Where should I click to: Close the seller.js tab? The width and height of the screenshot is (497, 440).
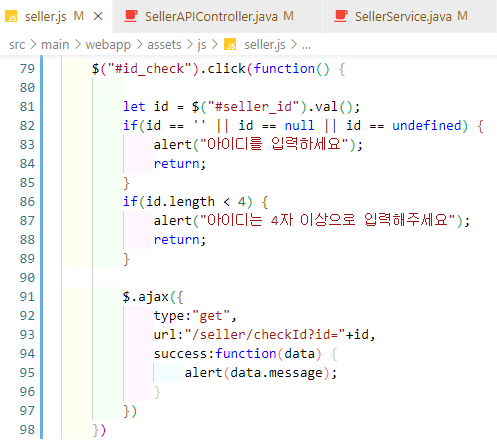98,16
